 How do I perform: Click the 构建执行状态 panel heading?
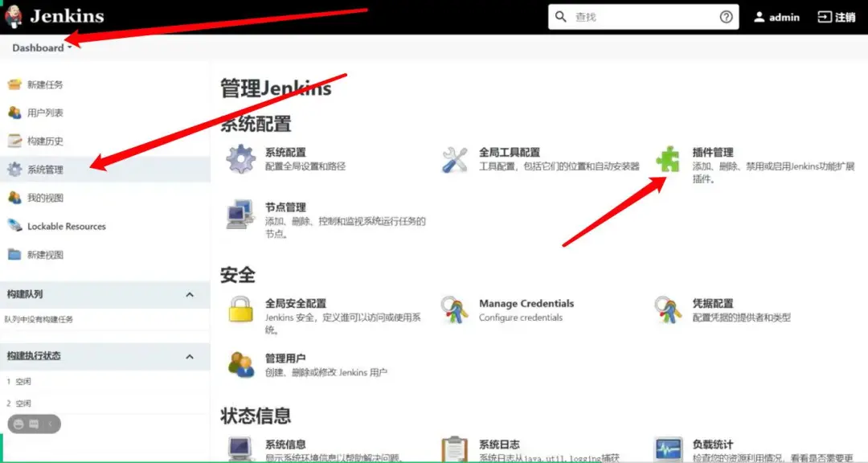(34, 356)
